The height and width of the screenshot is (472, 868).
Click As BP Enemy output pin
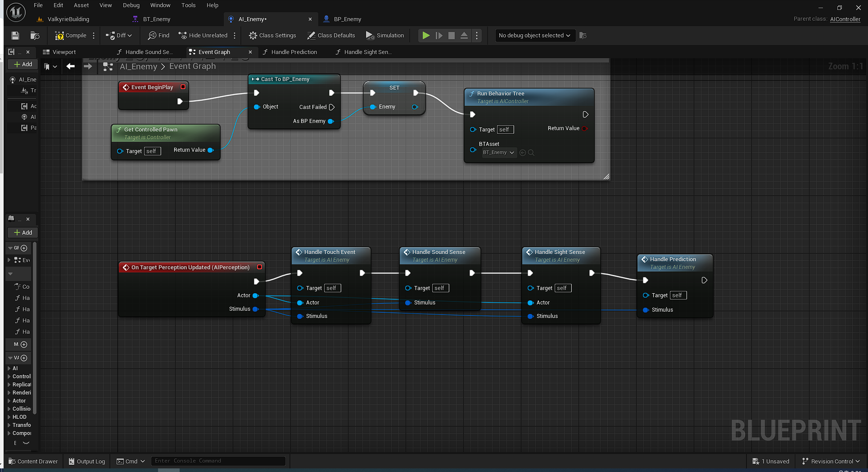click(x=331, y=121)
